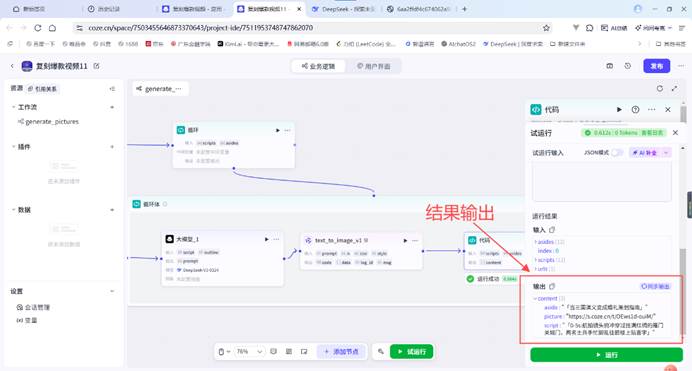Click the browser reload button

[x=38, y=28]
